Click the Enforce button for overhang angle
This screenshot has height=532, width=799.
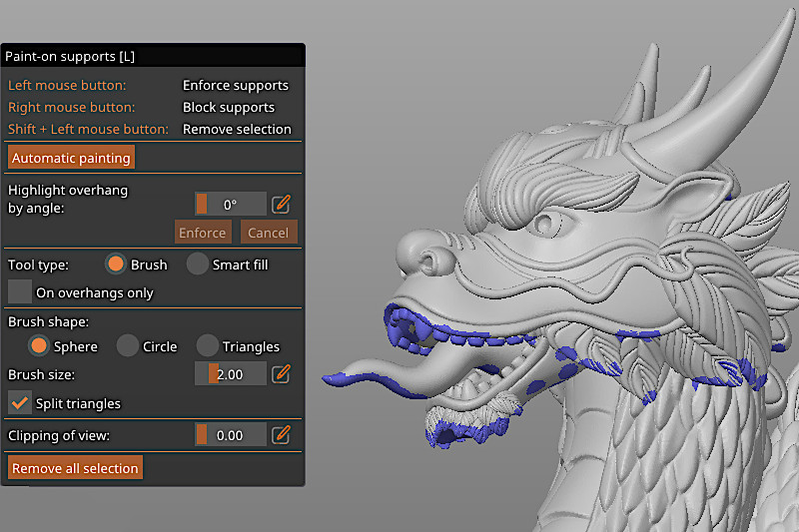203,233
